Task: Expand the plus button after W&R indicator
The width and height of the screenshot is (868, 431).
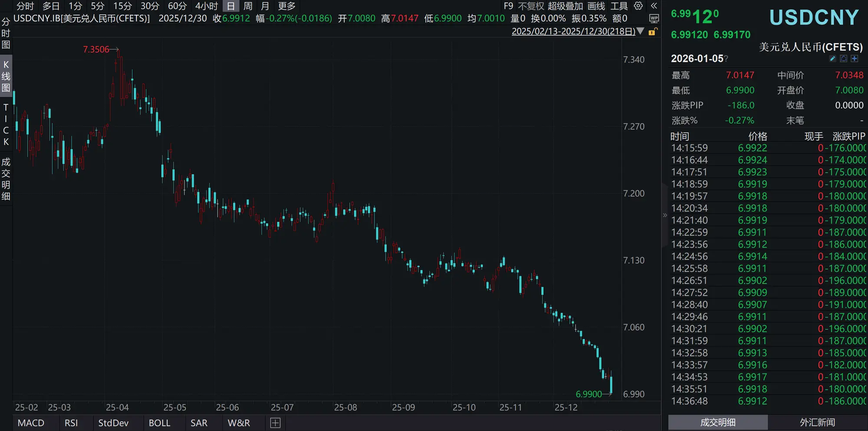Action: (x=275, y=422)
